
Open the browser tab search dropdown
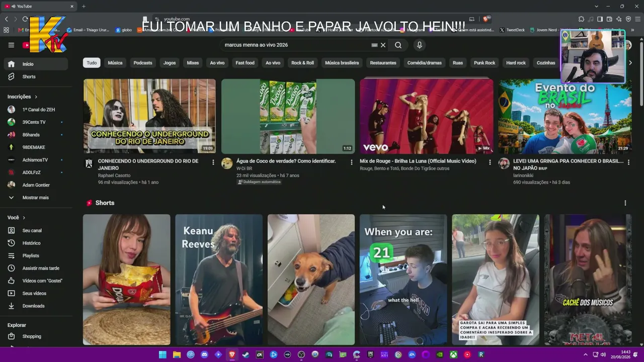tap(596, 7)
